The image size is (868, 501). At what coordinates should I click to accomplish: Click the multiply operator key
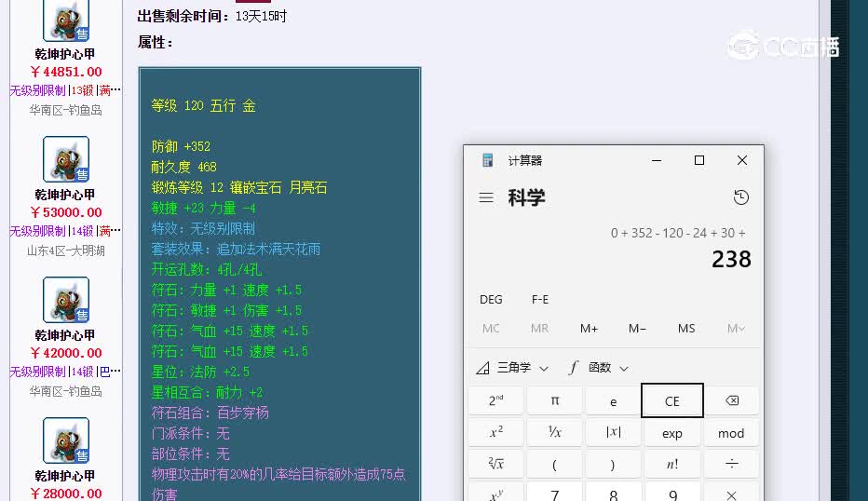point(731,492)
